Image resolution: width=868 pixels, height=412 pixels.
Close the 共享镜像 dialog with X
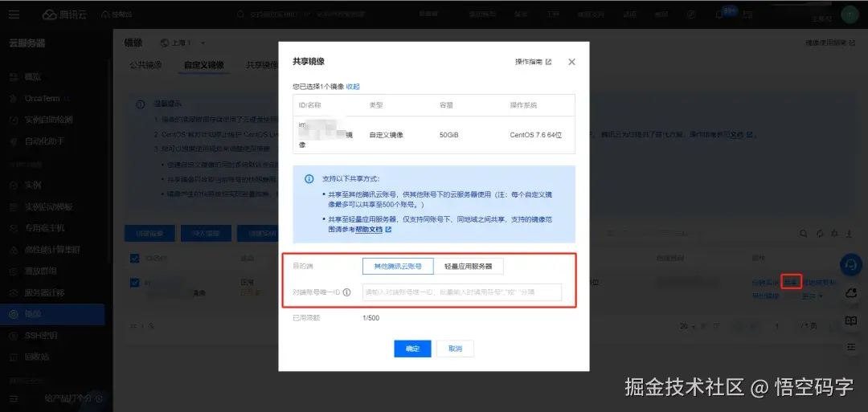[x=572, y=62]
